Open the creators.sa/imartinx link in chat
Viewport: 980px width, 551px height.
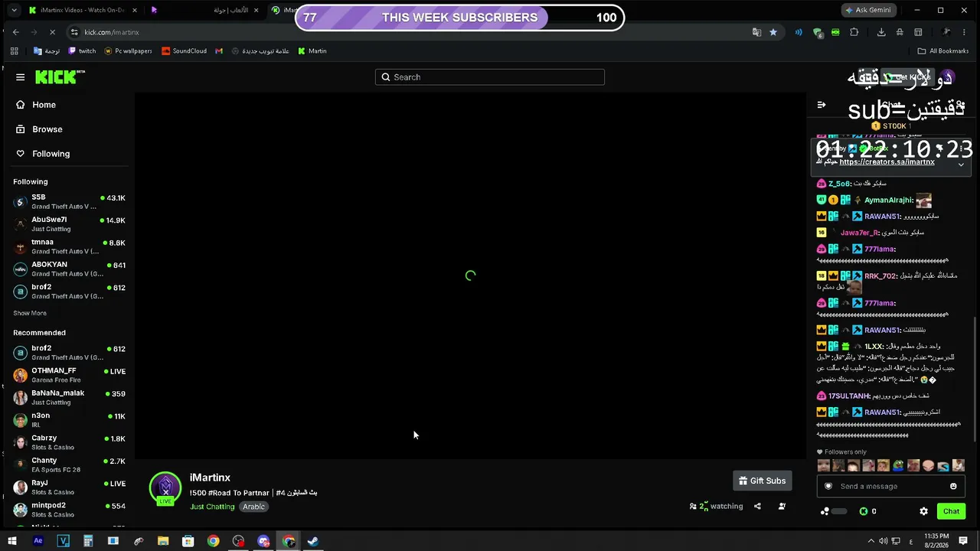point(887,162)
